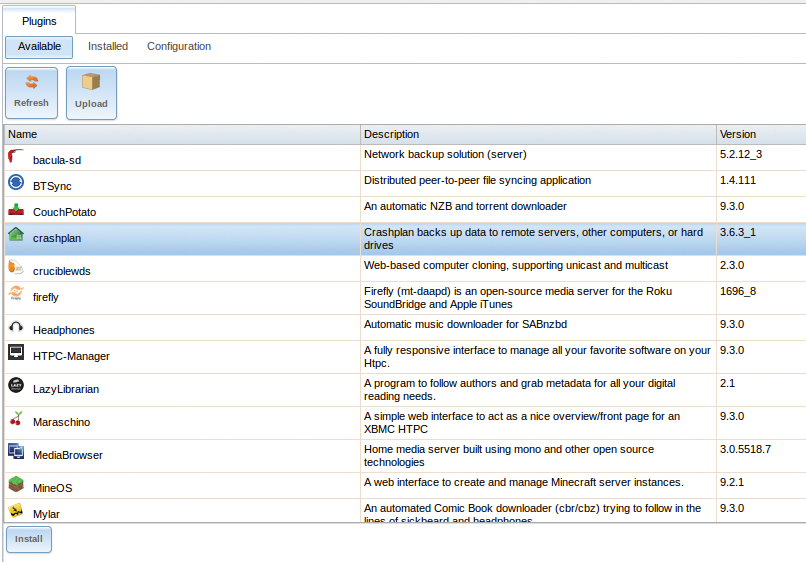This screenshot has height=562, width=806.
Task: Click the Maraschino 'simple web interface' description
Action: 522,423
